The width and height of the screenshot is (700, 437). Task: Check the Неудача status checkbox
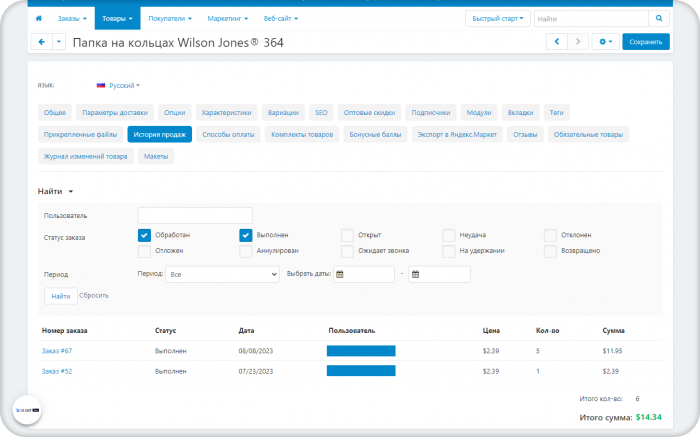tap(449, 235)
